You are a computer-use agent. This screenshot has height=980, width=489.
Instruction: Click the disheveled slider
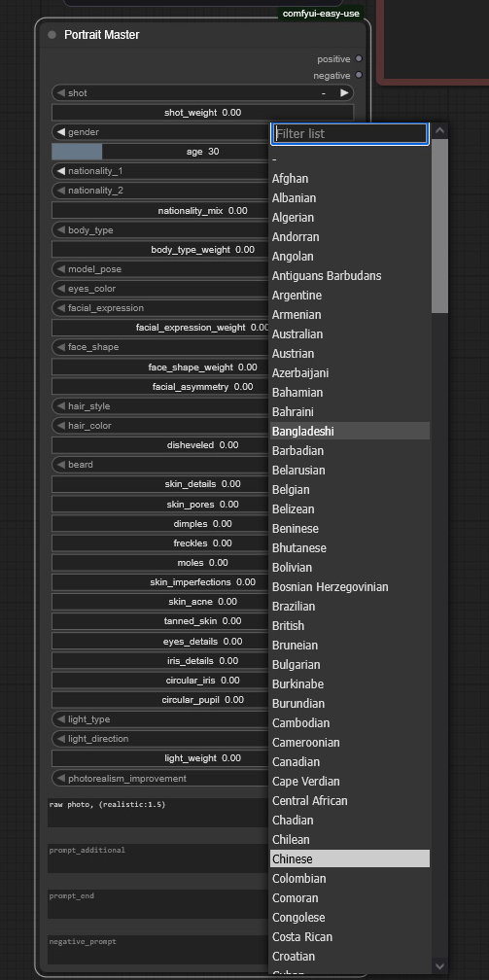[x=160, y=445]
